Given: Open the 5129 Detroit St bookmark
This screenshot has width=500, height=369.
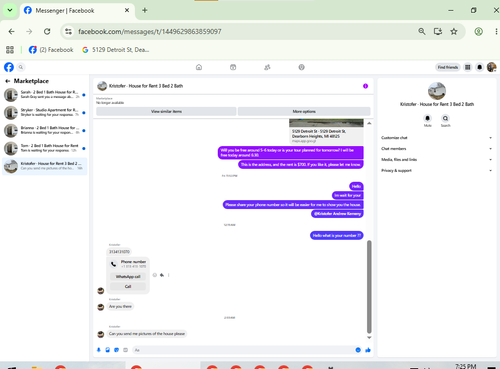Looking at the screenshot, I should [x=116, y=50].
